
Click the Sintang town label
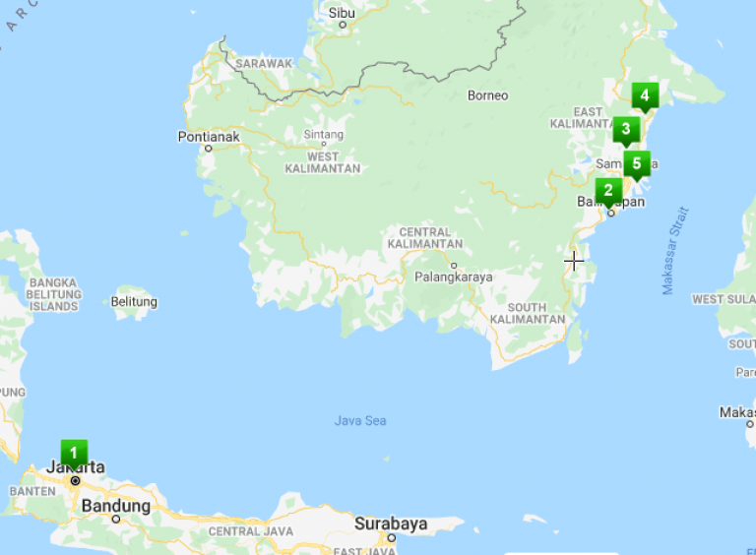[324, 135]
